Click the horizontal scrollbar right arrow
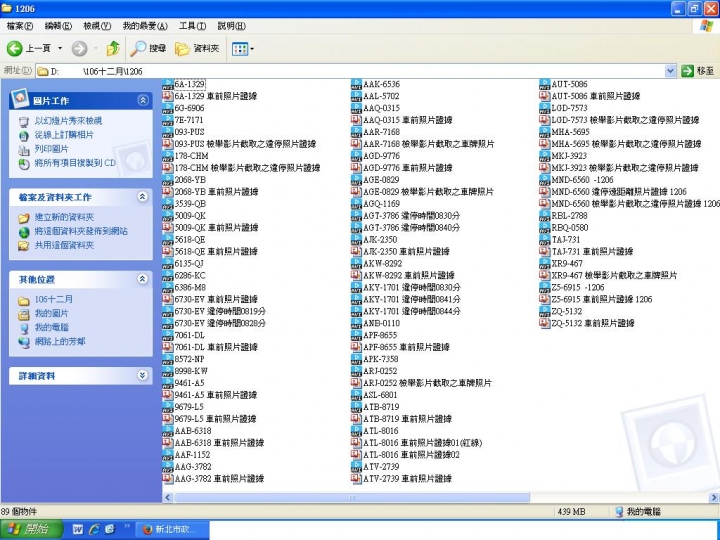 (714, 498)
